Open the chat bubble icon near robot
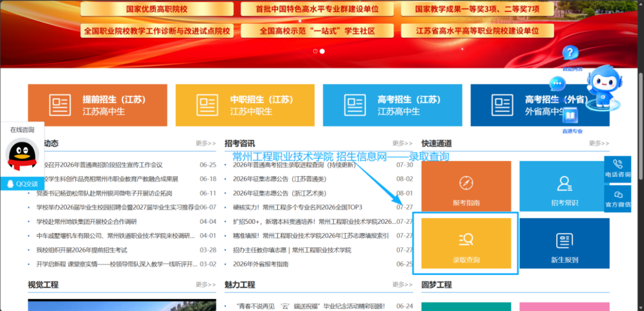The width and height of the screenshot is (644, 311). click(557, 84)
